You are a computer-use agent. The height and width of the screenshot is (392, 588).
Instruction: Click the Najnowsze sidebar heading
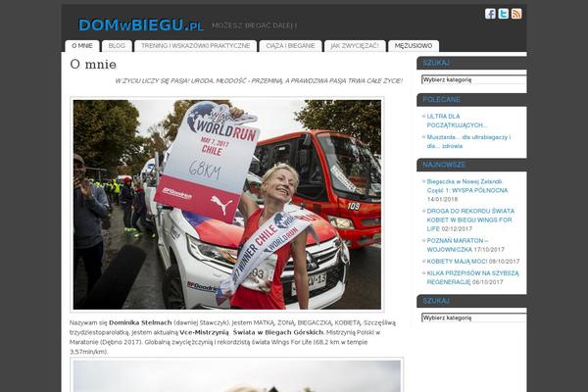(x=444, y=165)
